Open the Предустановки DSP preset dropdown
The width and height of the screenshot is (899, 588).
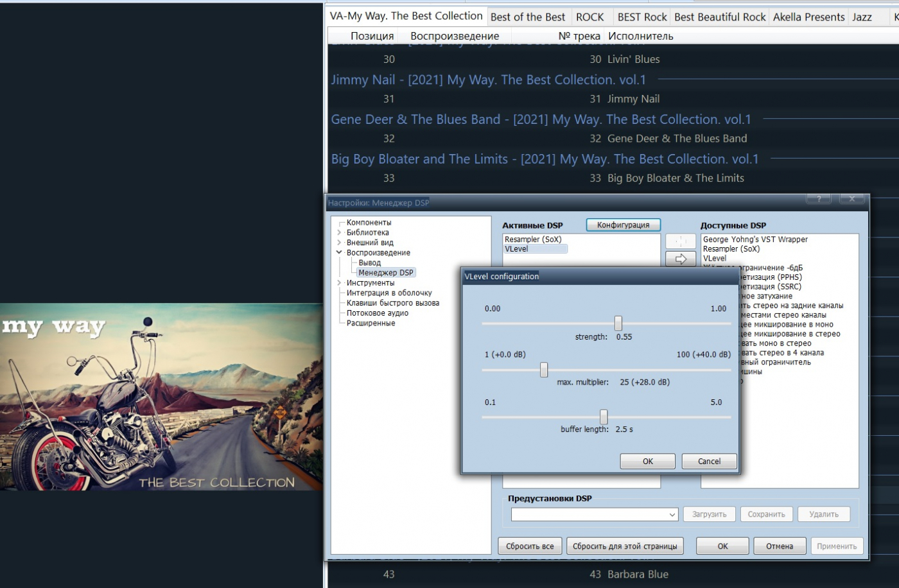tap(672, 515)
